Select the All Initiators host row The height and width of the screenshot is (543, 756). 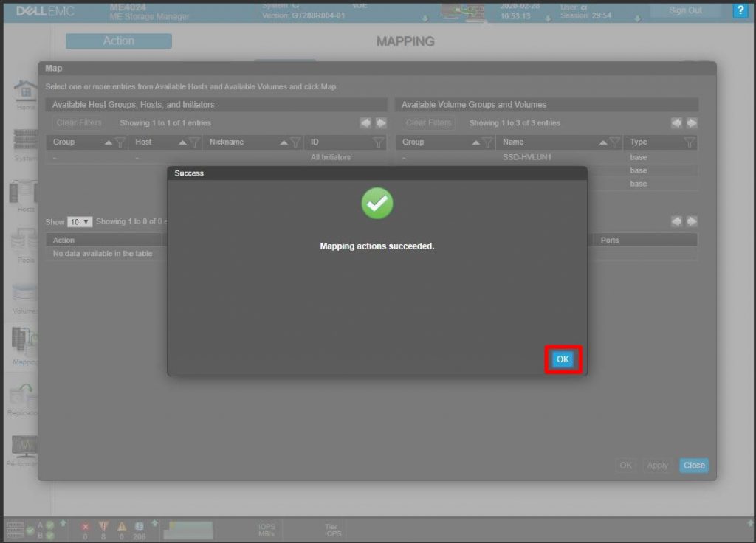[216, 158]
